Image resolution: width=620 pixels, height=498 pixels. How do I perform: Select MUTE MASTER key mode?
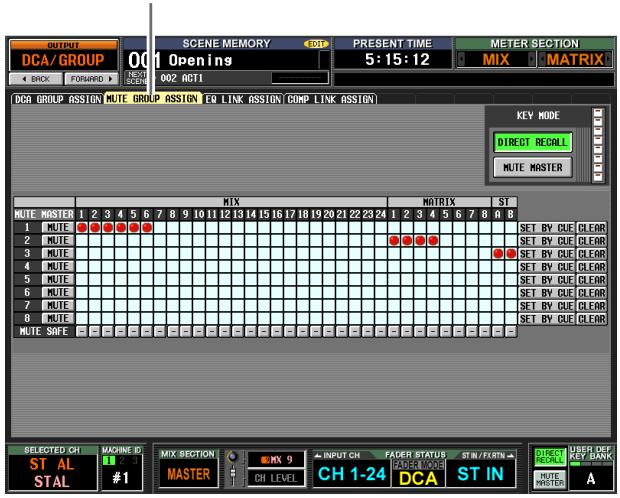coord(532,167)
